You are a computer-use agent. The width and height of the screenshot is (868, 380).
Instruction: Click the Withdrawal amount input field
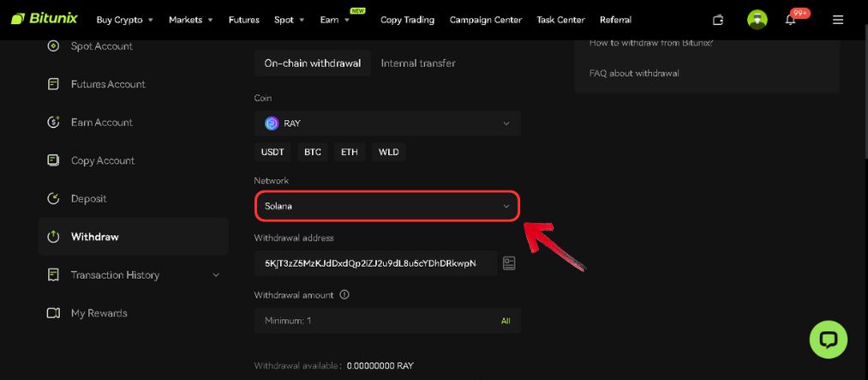(x=387, y=321)
